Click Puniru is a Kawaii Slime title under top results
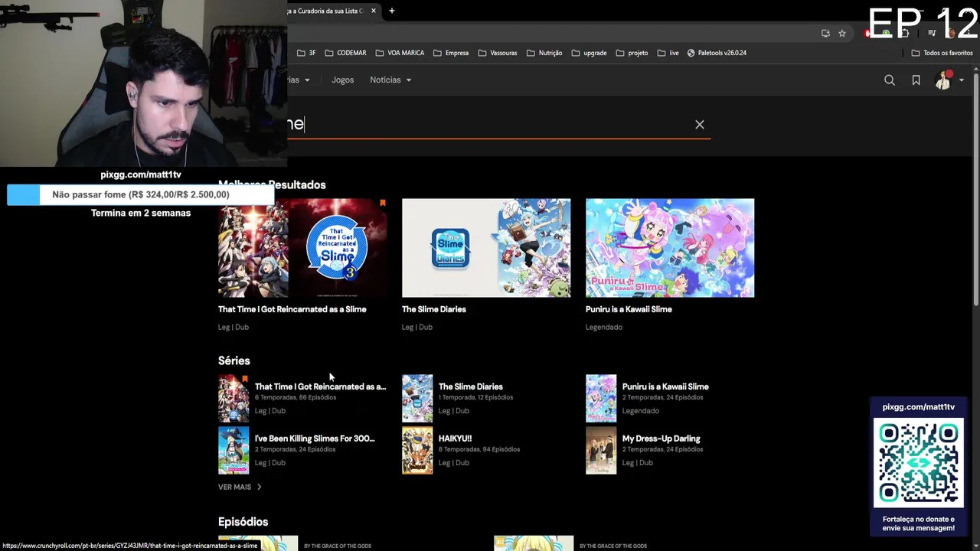The width and height of the screenshot is (980, 551). 629,309
